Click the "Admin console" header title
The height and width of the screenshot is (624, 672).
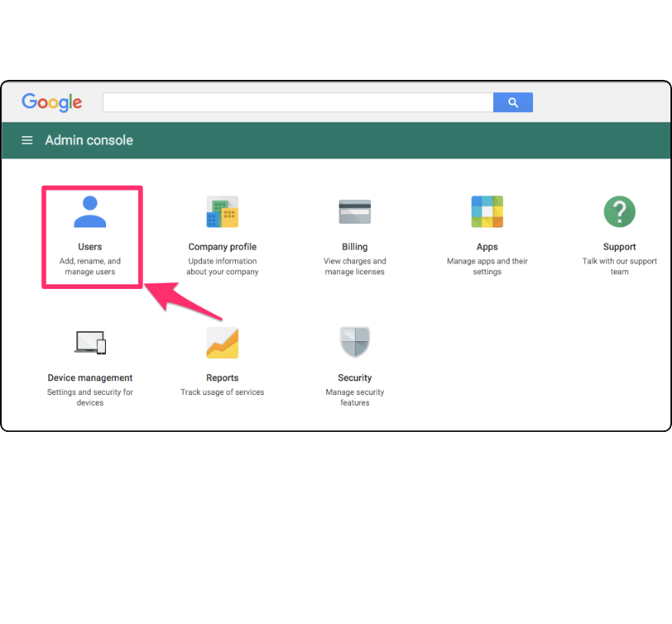point(89,141)
